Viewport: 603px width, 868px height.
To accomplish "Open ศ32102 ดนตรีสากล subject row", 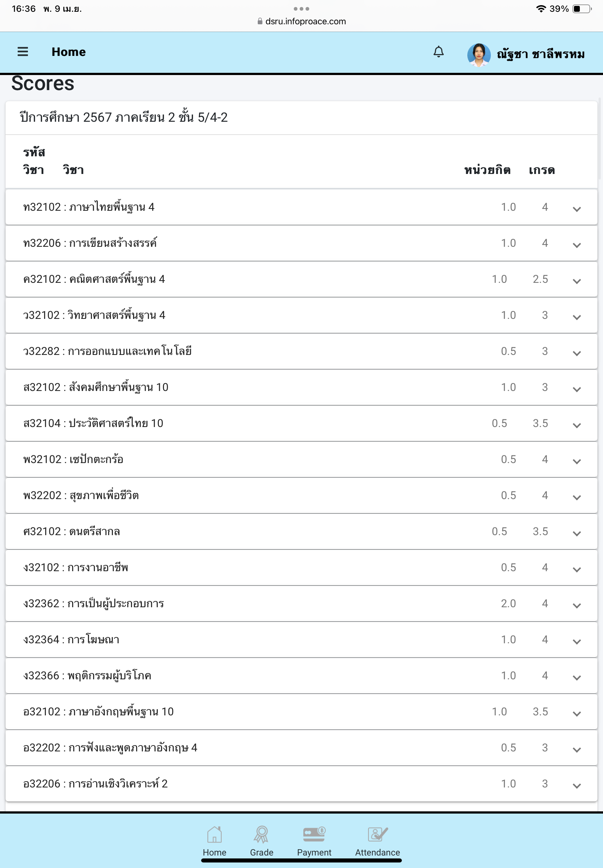I will [301, 531].
